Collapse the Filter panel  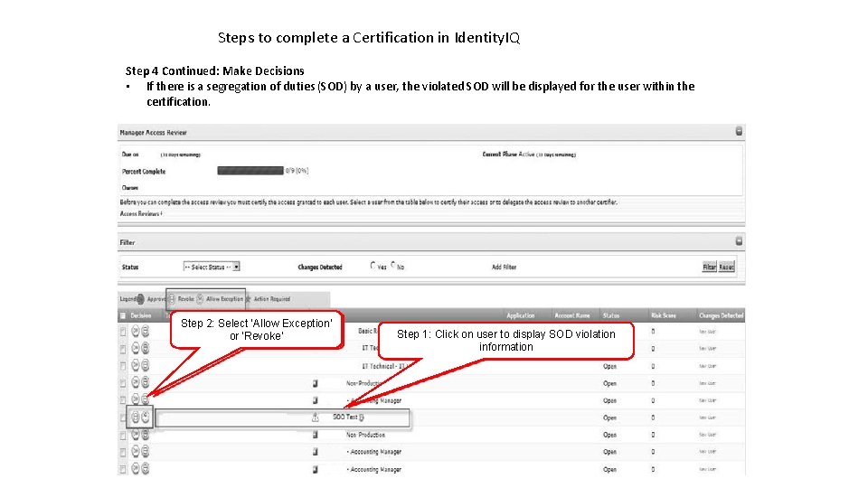[x=739, y=241]
